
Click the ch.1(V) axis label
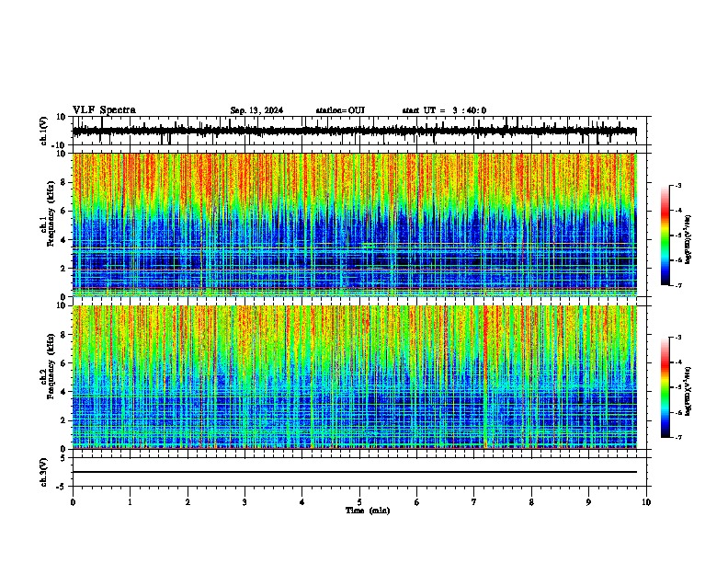43,131
